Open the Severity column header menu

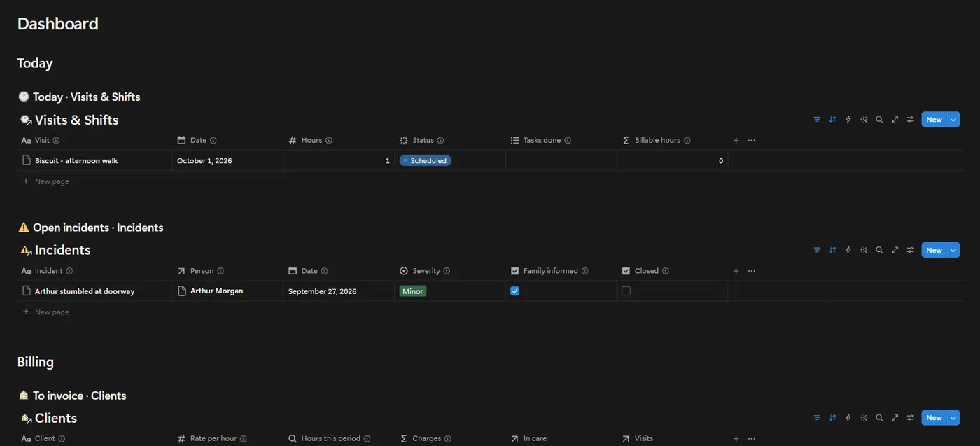425,271
